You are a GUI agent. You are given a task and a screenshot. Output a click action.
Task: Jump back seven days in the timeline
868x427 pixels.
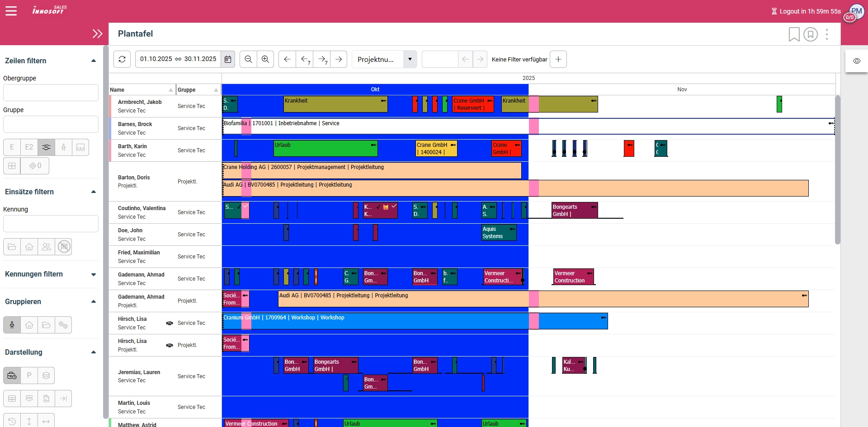(x=305, y=59)
